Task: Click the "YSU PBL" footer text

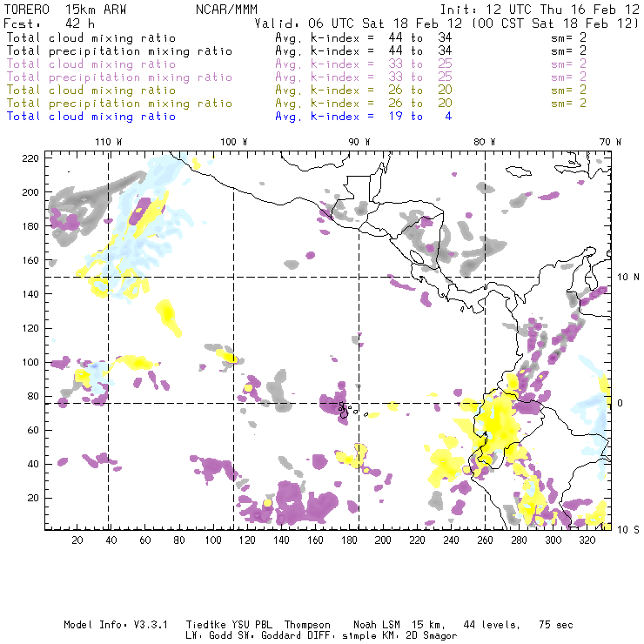Action: (x=252, y=625)
